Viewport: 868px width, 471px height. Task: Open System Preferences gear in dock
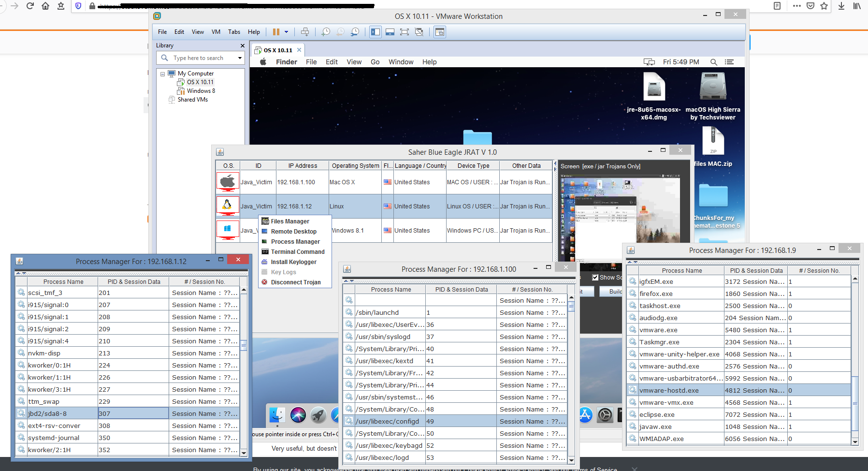(605, 415)
